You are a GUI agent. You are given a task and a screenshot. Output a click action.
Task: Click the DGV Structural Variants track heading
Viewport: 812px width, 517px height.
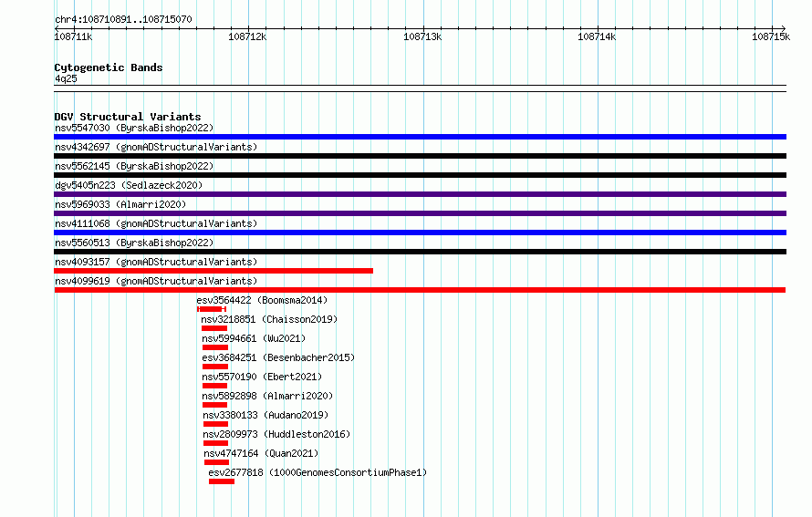[x=128, y=117]
